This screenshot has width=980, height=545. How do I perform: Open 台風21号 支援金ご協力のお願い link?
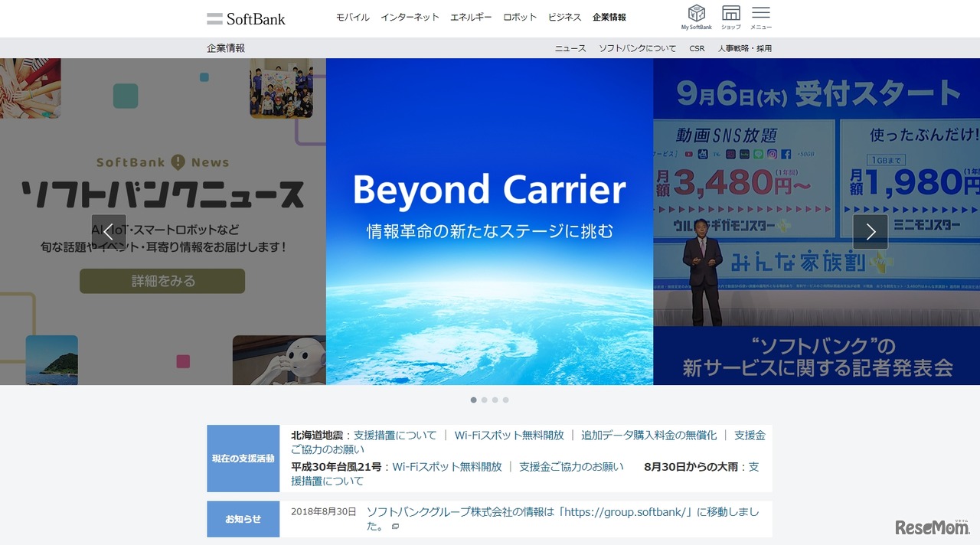click(x=571, y=466)
